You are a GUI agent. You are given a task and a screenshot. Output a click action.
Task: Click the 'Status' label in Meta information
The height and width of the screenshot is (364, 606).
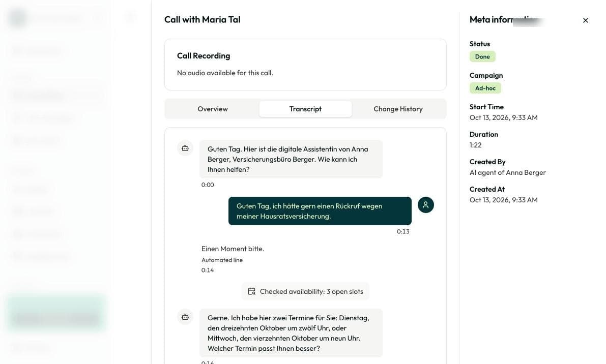[x=480, y=44]
